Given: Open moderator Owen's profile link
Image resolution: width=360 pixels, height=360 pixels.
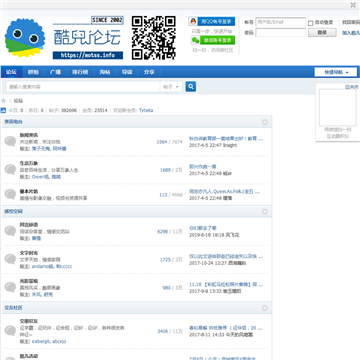Looking at the screenshot, I should pos(40,177).
